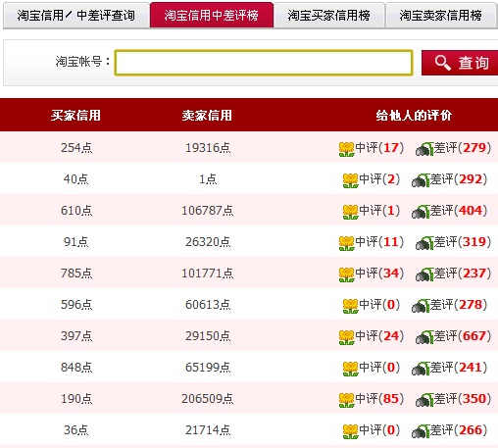Click the red 查询 search button
This screenshot has height=448, width=498.
click(x=460, y=63)
